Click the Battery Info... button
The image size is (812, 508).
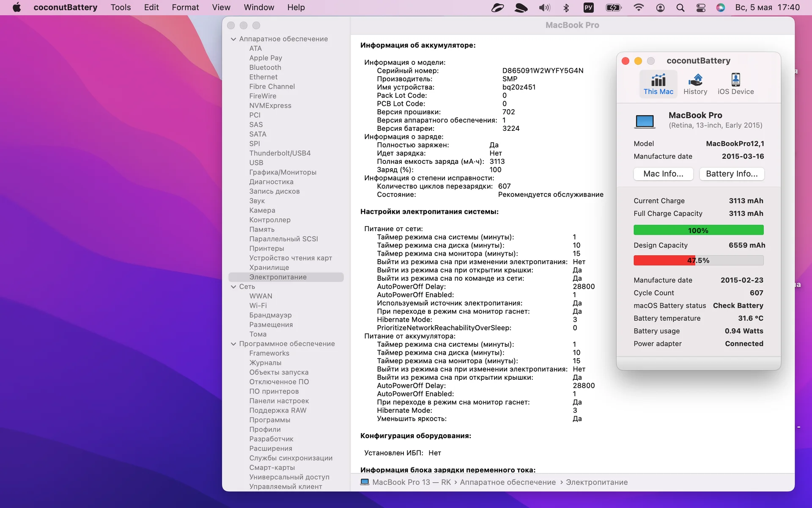click(x=732, y=174)
